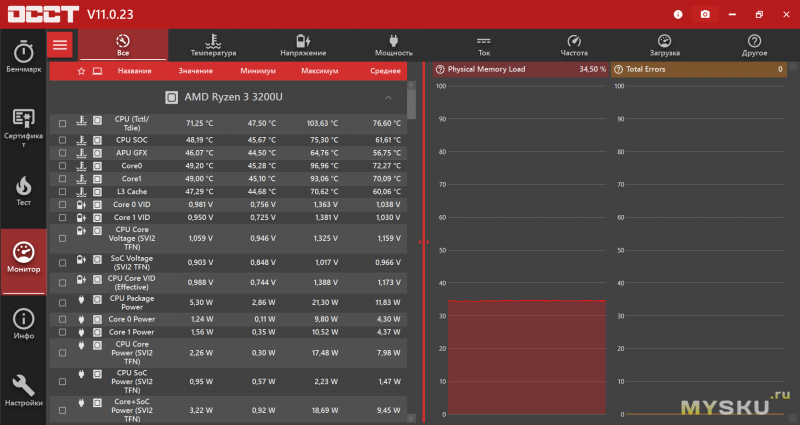Click the voltage icon in Core 1 VID row
Viewport: 800px width, 425px height.
[x=81, y=218]
